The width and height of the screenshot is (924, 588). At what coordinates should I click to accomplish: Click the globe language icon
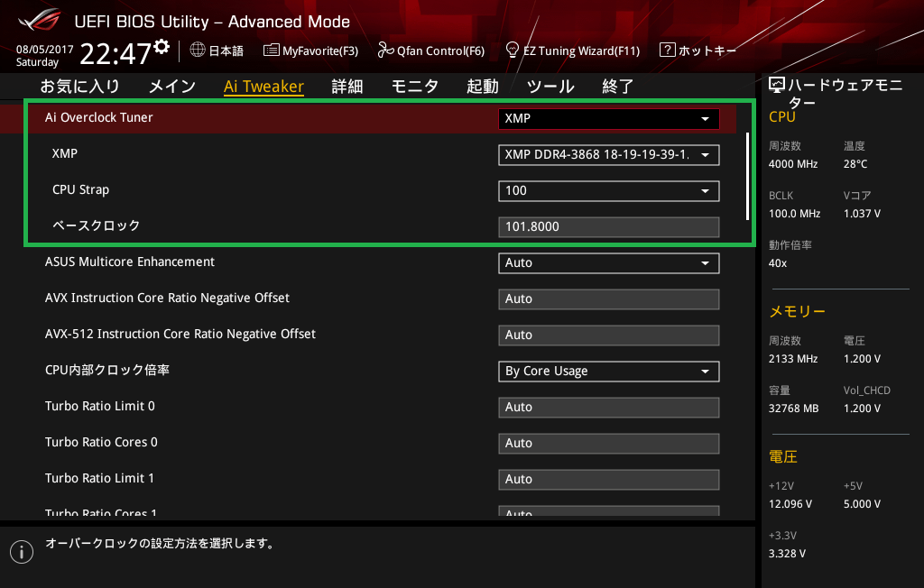point(198,51)
